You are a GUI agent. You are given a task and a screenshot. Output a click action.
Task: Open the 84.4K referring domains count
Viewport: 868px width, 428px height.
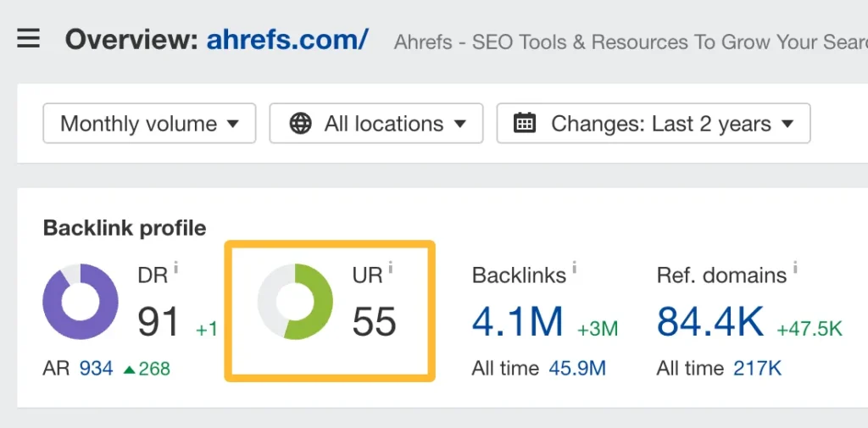tap(710, 322)
